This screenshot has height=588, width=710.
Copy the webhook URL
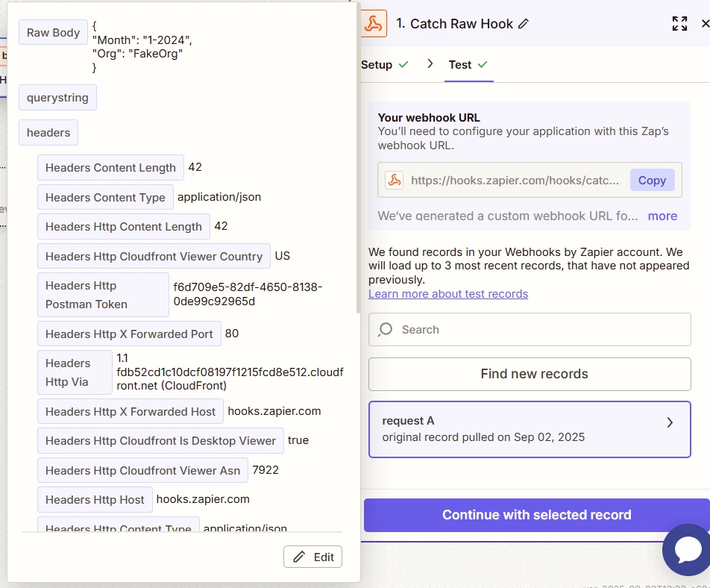point(652,181)
